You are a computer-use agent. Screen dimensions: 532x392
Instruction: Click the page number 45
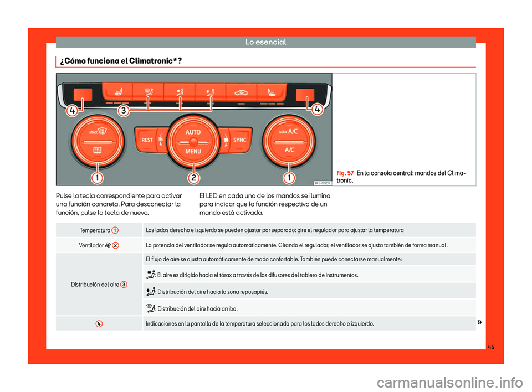coord(491,347)
